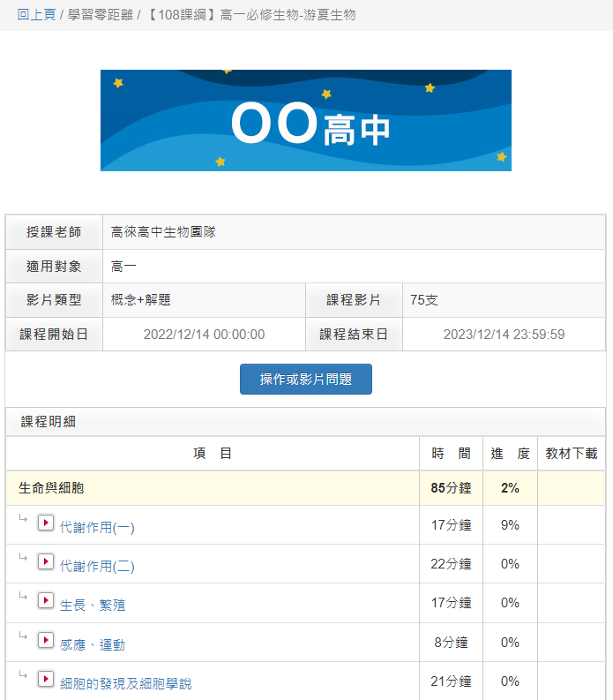
Task: Click the end date 2023/12/14 23:59:59
Action: click(x=504, y=334)
